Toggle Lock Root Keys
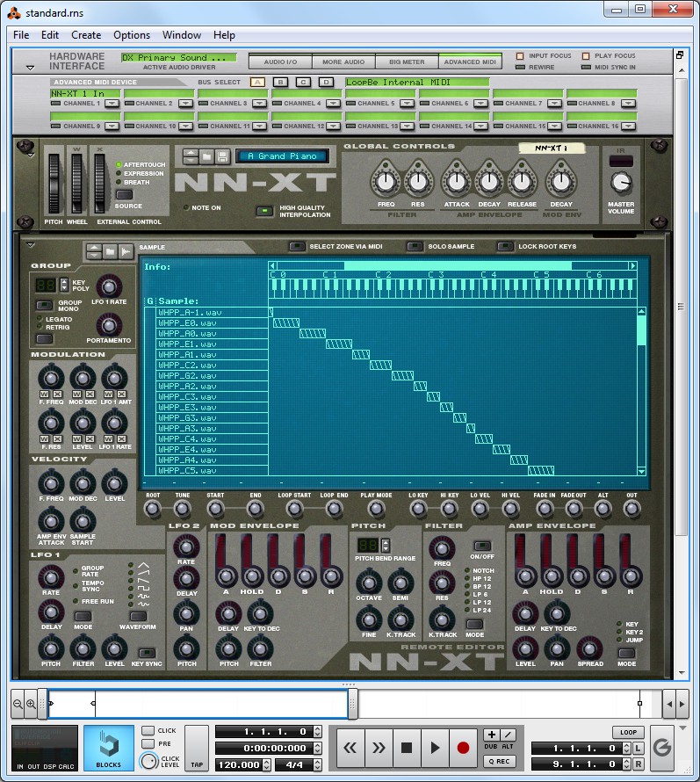This screenshot has height=782, width=700. [505, 246]
